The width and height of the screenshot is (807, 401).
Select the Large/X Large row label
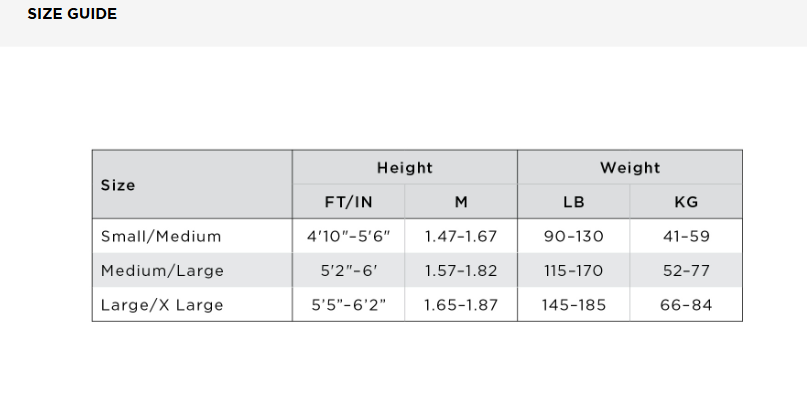point(162,305)
